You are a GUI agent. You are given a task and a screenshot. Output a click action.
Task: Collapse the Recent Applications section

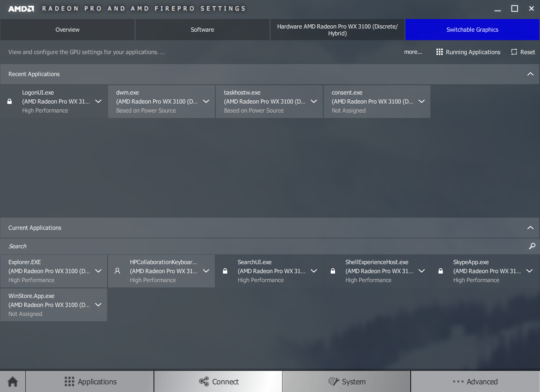tap(530, 74)
